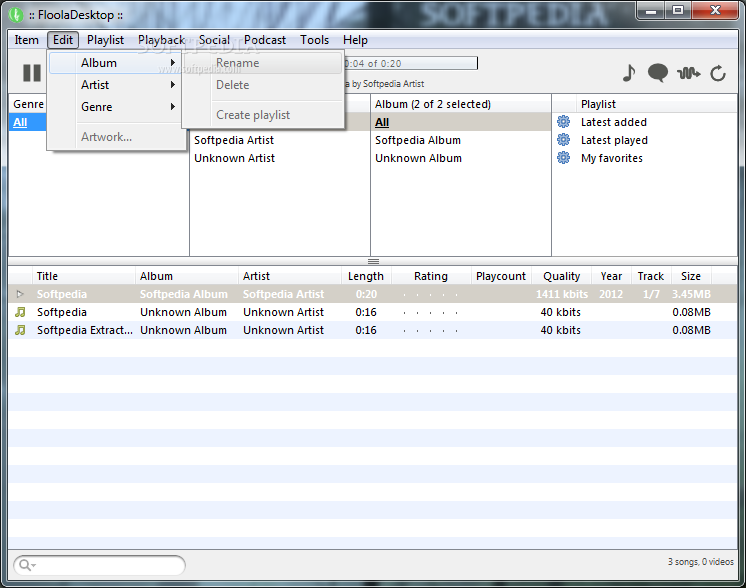Open the Tools menu

coord(314,40)
